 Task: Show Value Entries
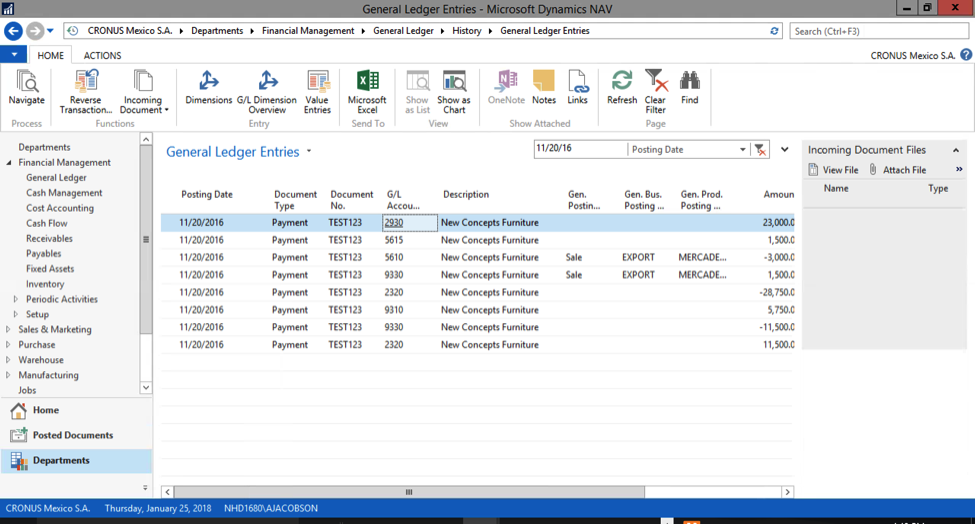317,92
